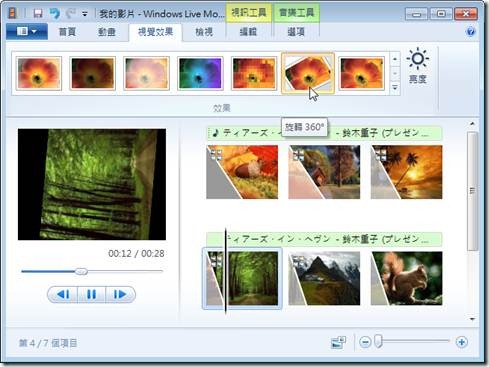Apply the blue color-shifted flower effect
Viewport: 489px width, 367px height.
tap(200, 74)
